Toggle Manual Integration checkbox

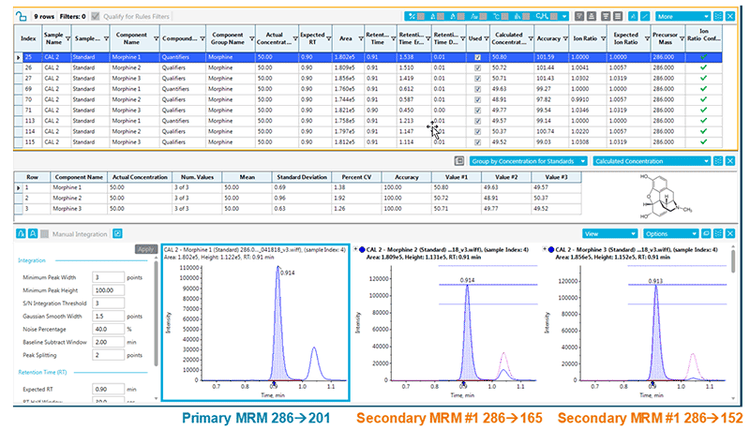(x=43, y=233)
